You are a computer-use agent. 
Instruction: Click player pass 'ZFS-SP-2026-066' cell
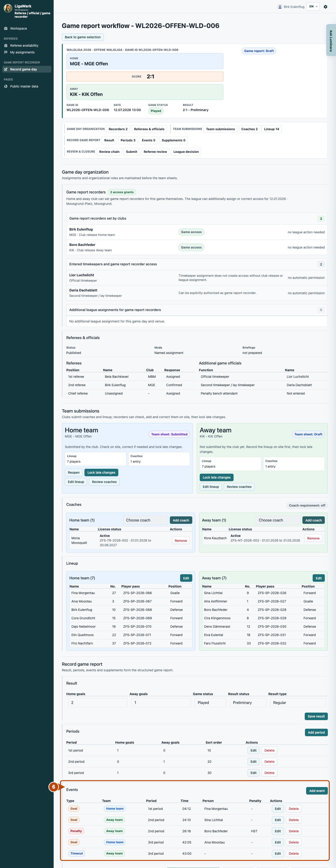tap(137, 593)
